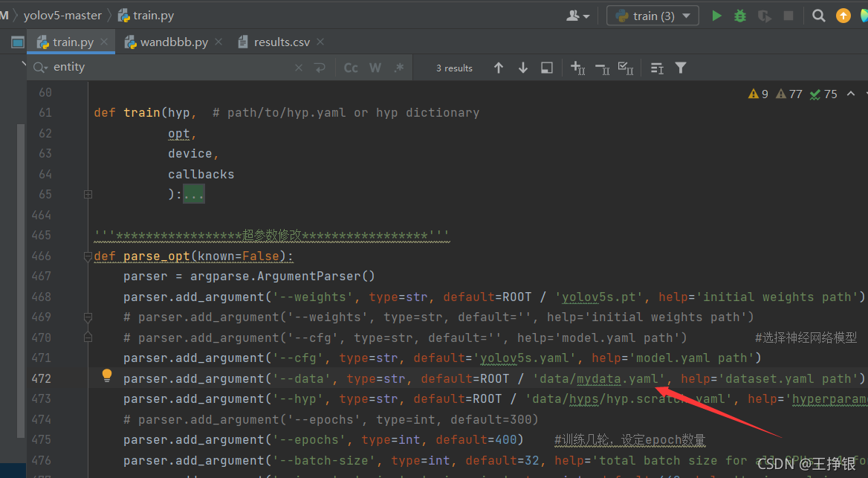Select all occurrences icon
Viewport: 868px width, 478px height.
[x=626, y=68]
